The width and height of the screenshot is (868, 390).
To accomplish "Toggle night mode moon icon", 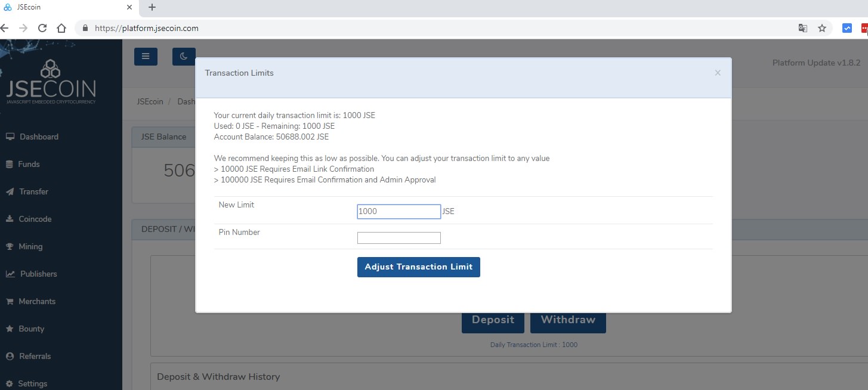I will coord(184,57).
